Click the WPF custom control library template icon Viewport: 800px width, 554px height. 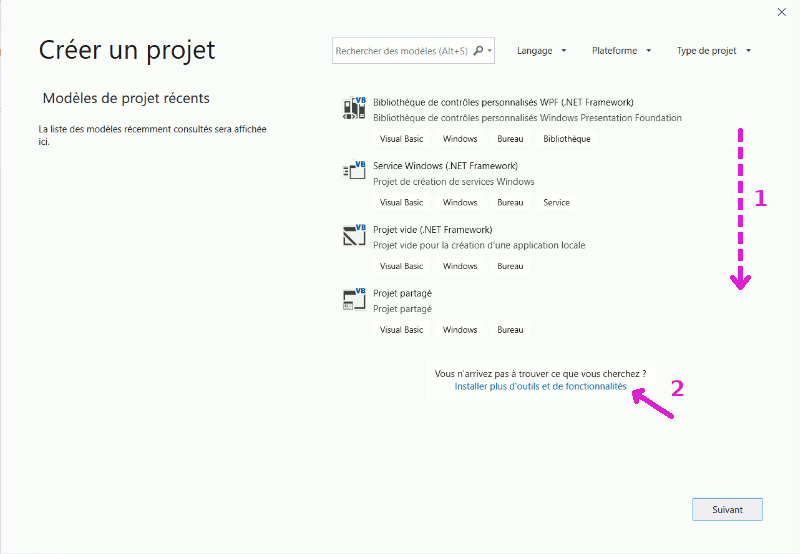tap(354, 108)
